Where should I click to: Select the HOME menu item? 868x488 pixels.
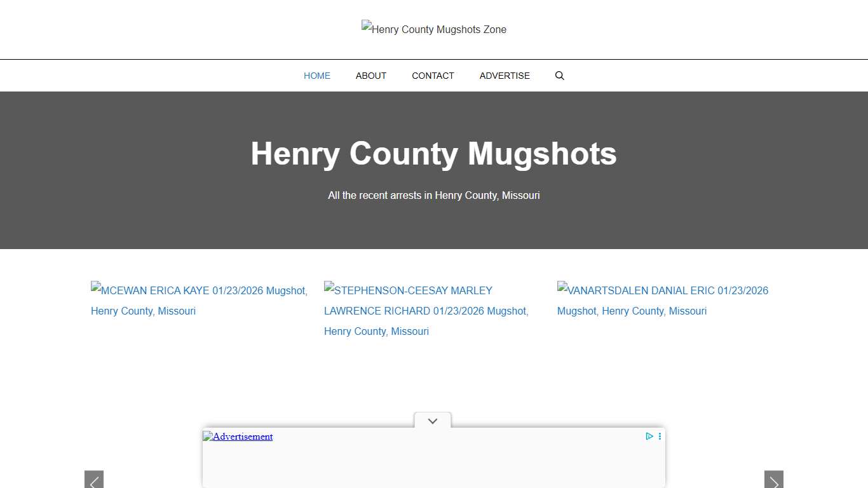coord(316,76)
